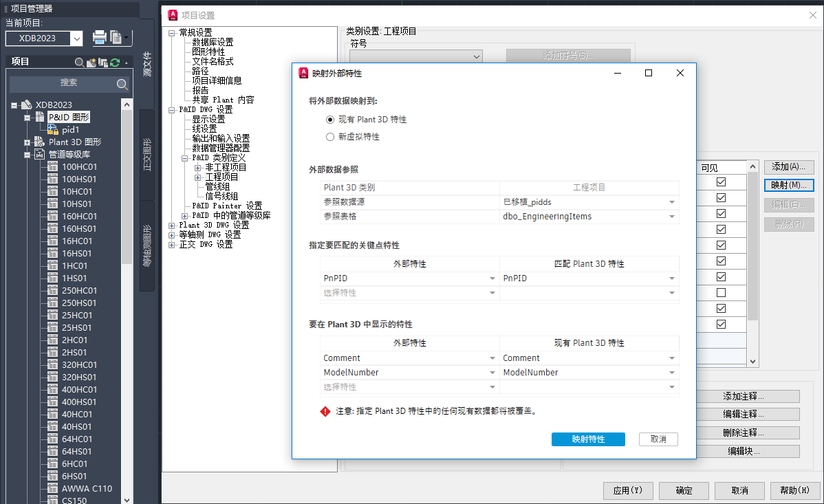Click the green refresh icon in 项目 toolbar

click(115, 62)
